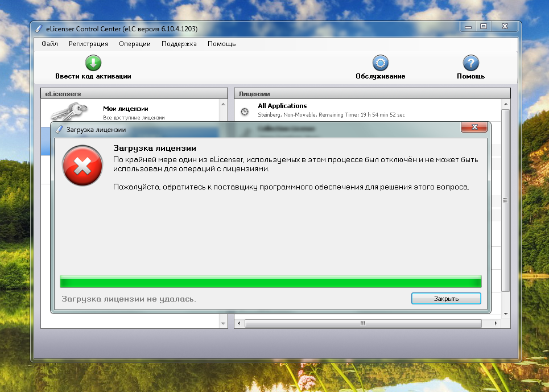Viewport: 549px width, 392px height.
Task: Minimize the eLicenser Control Center window
Action: (468, 26)
